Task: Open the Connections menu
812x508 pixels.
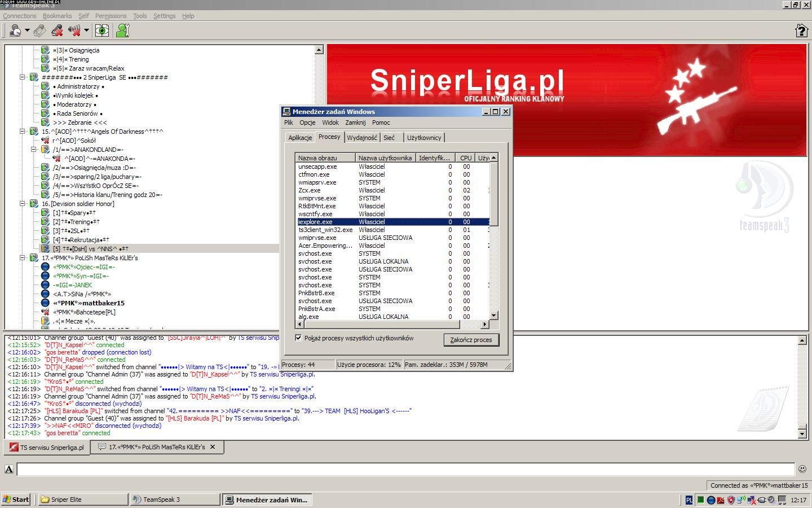Action: point(20,16)
